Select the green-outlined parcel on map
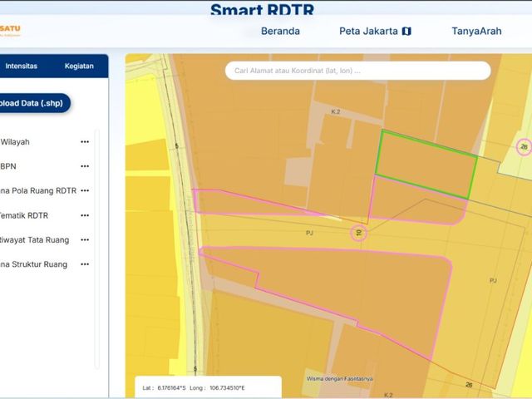This screenshot has width=532, height=399. (x=426, y=164)
